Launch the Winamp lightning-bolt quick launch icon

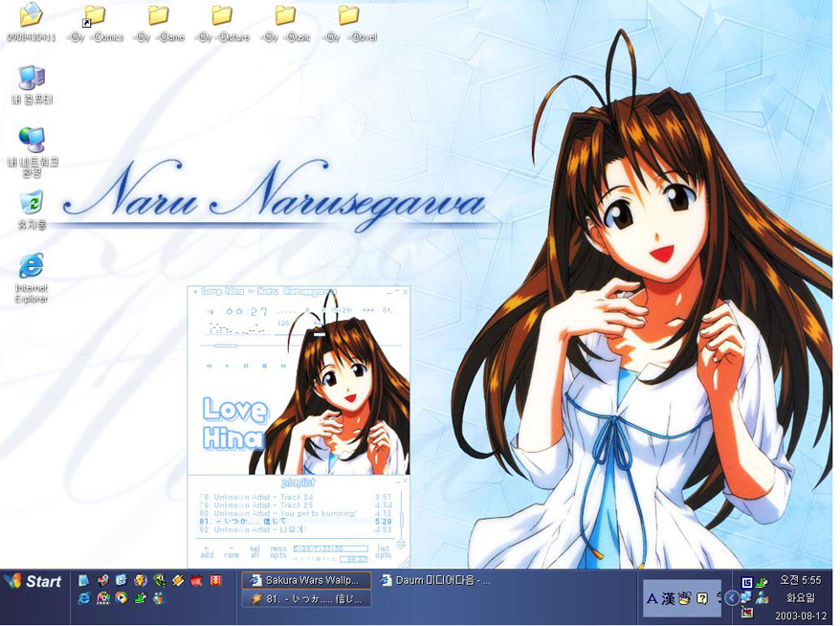(177, 580)
